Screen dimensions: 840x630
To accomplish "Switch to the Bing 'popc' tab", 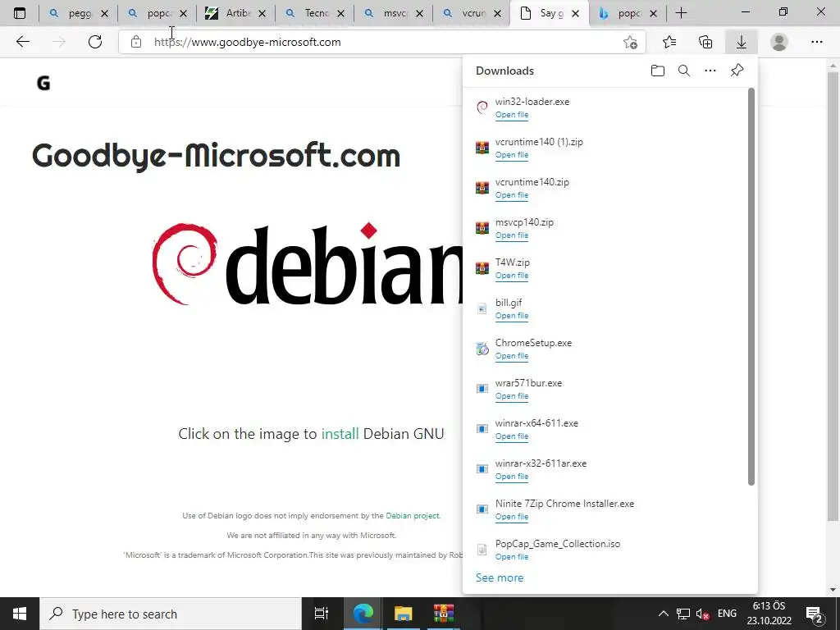I will (x=627, y=13).
